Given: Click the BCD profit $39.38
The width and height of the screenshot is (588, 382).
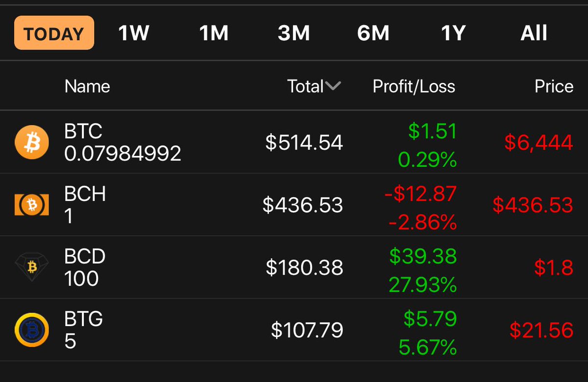Looking at the screenshot, I should (423, 256).
